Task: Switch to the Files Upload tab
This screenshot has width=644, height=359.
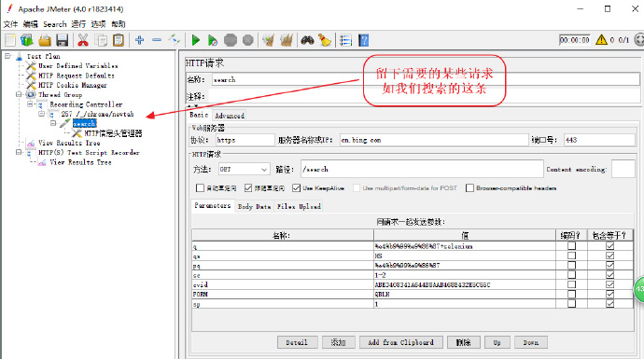Action: click(x=299, y=206)
